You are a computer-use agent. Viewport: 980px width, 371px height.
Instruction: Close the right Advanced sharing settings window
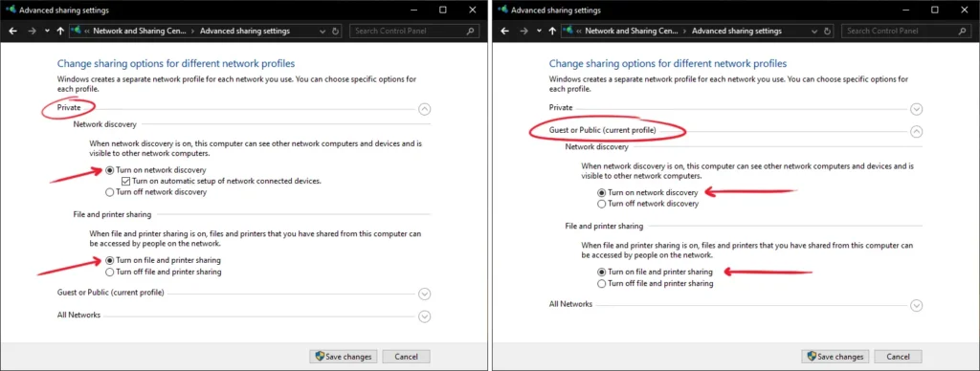(964, 10)
